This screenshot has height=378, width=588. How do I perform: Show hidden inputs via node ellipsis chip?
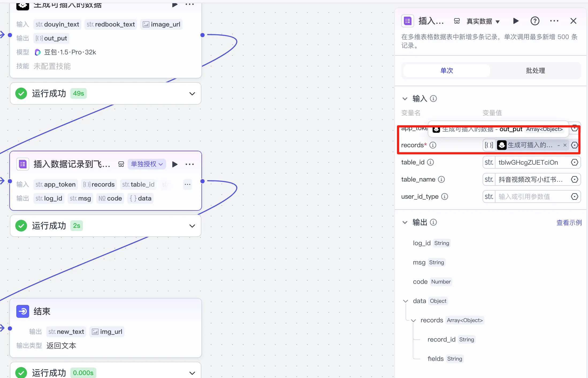[187, 184]
